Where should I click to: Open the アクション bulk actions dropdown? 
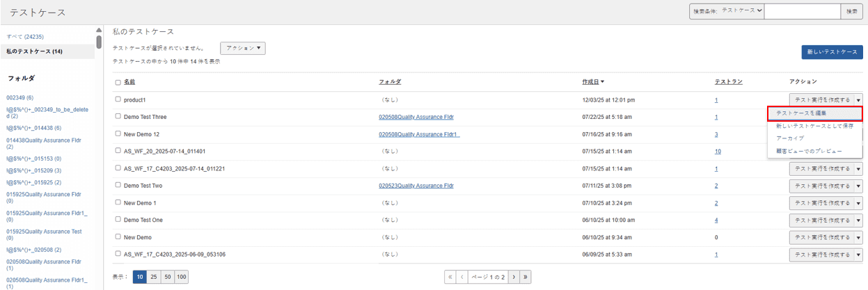(242, 48)
